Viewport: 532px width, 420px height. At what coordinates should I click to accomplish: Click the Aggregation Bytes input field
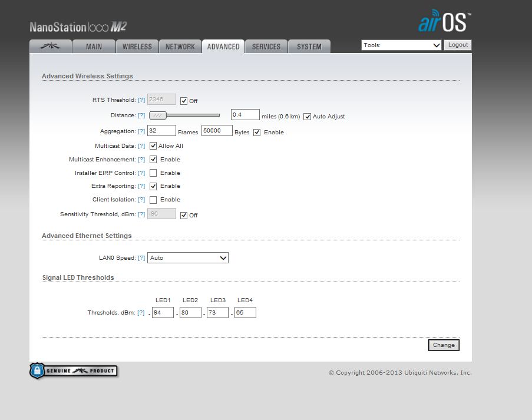coord(217,131)
